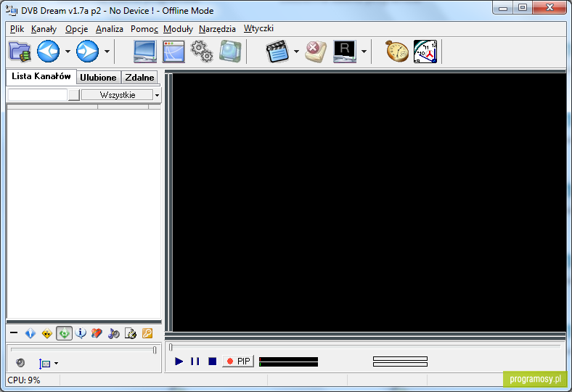
Task: Click the orange key icon
Action: pyautogui.click(x=147, y=333)
